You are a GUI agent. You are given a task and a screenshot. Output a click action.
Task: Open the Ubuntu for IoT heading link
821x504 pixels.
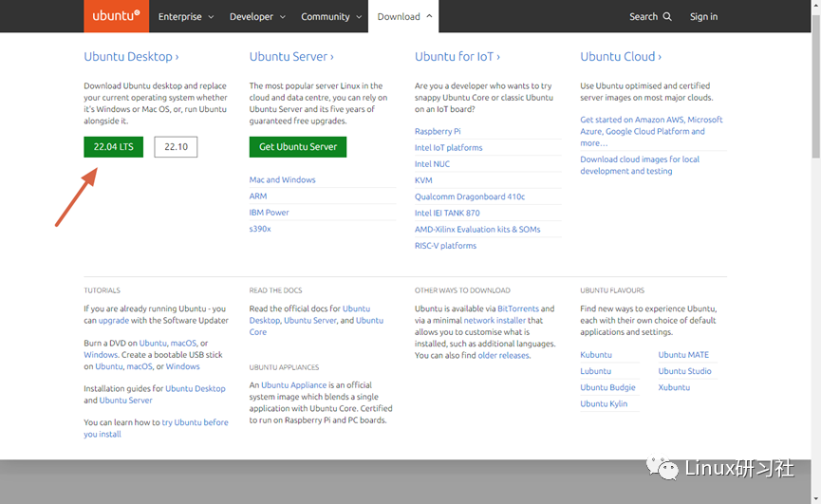click(457, 57)
